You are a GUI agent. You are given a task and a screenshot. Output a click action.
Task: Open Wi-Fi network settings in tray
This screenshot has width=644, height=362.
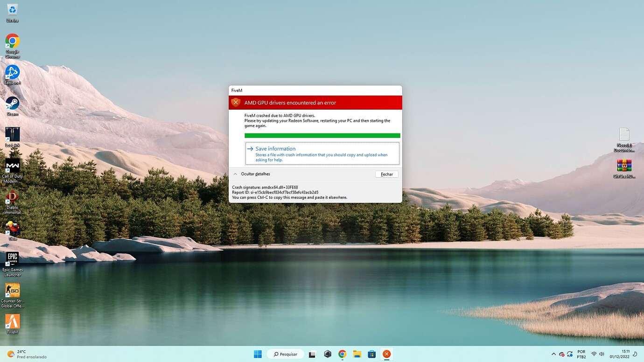pyautogui.click(x=594, y=354)
